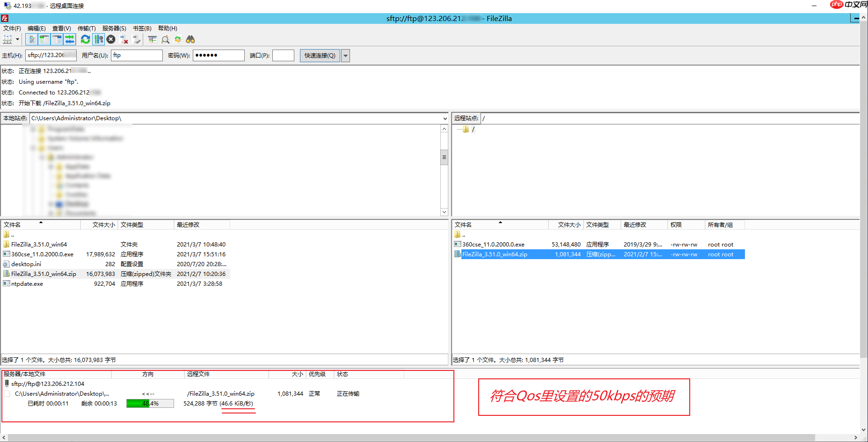Screen dimensions: 868x442
Task: Disconnect from the server icon
Action: (x=124, y=39)
